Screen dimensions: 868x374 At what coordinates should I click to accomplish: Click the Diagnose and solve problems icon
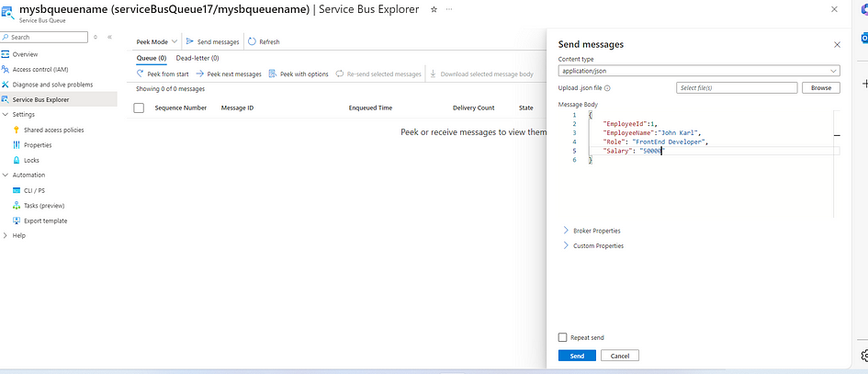pyautogui.click(x=6, y=85)
